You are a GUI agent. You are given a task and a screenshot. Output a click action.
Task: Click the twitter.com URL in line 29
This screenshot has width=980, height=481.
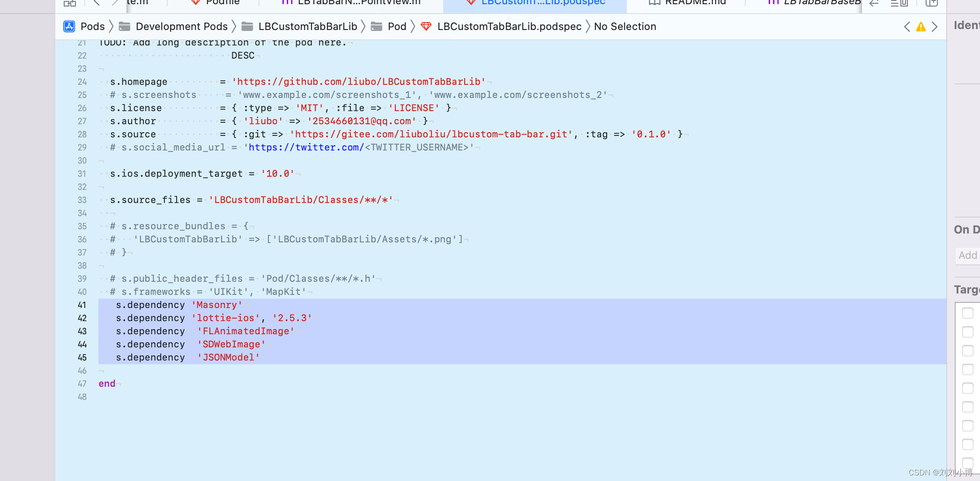[x=306, y=147]
